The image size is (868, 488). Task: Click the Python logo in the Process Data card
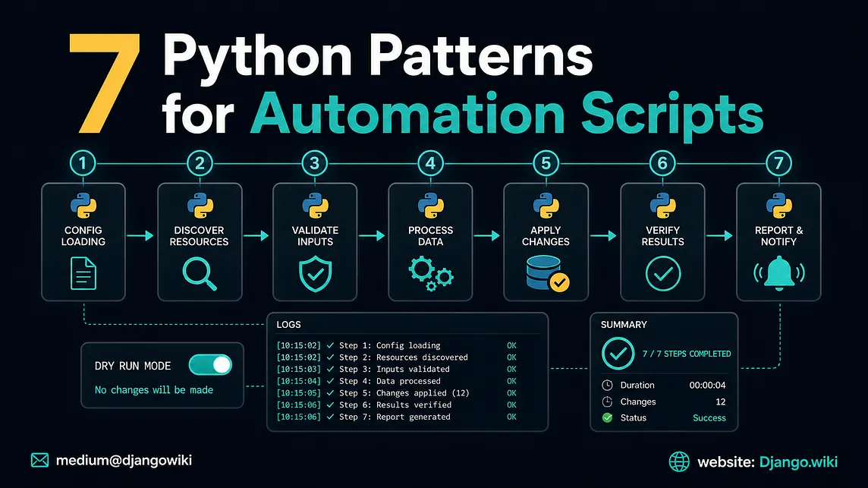pyautogui.click(x=431, y=206)
